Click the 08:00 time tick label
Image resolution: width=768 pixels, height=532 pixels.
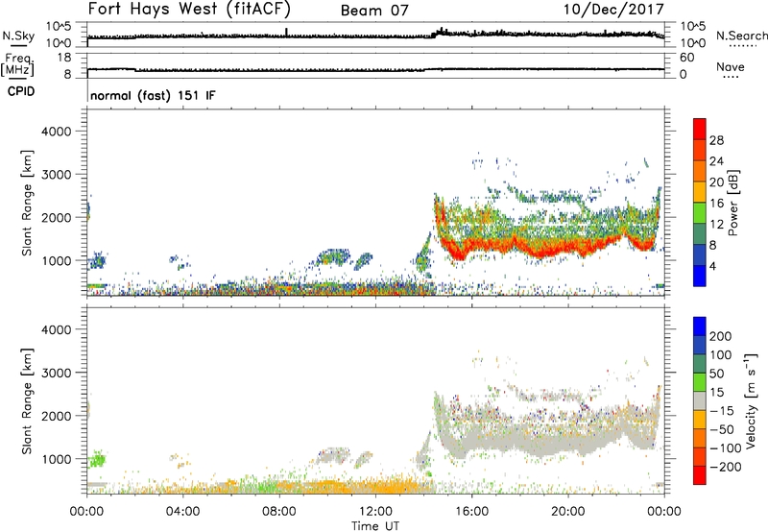pyautogui.click(x=279, y=512)
